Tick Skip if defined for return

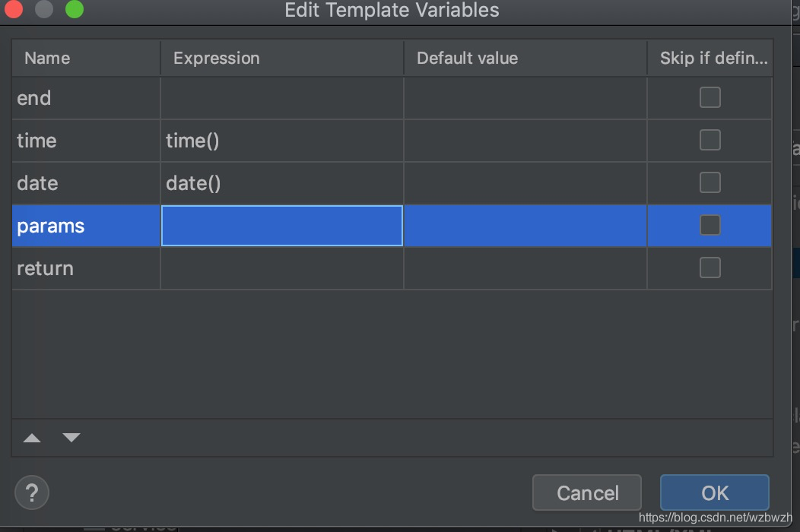710,268
